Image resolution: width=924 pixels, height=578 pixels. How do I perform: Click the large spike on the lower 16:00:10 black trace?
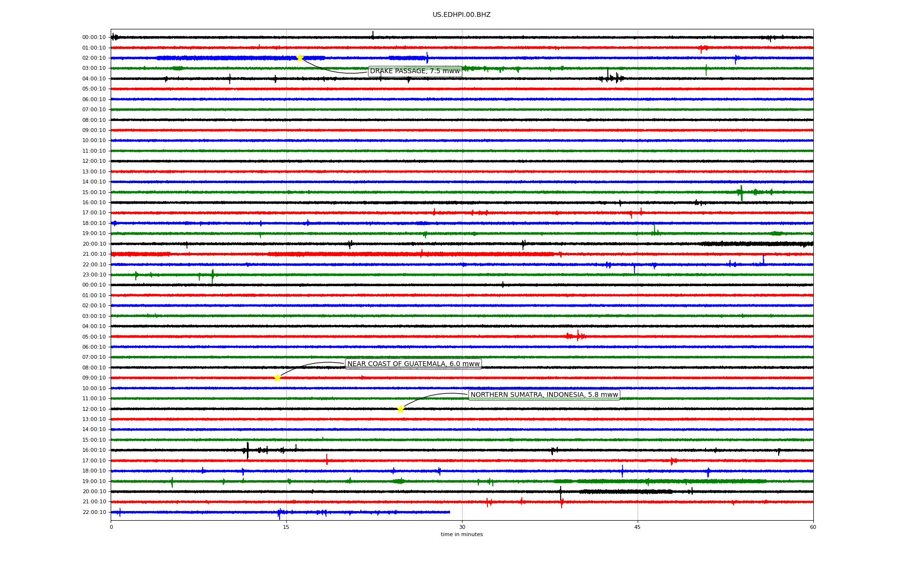(247, 450)
